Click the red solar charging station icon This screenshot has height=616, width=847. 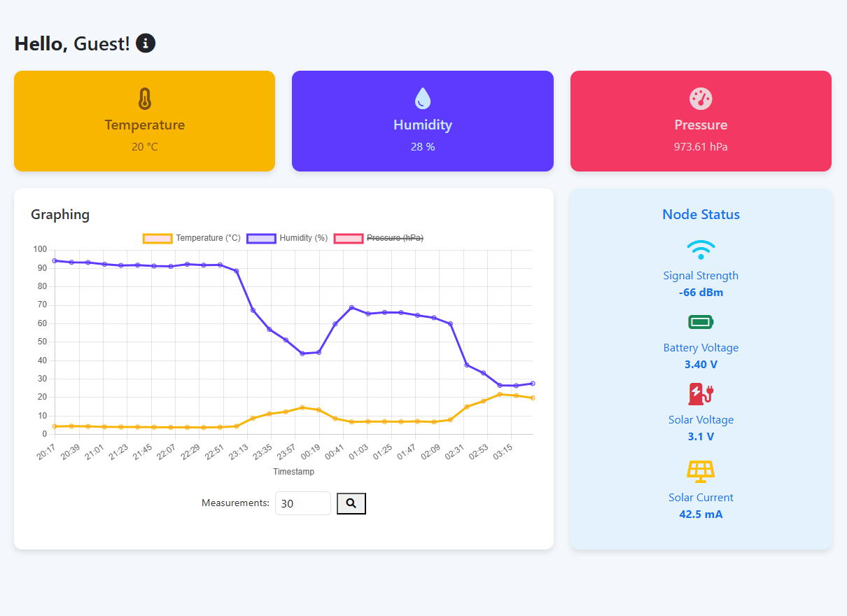click(x=701, y=394)
